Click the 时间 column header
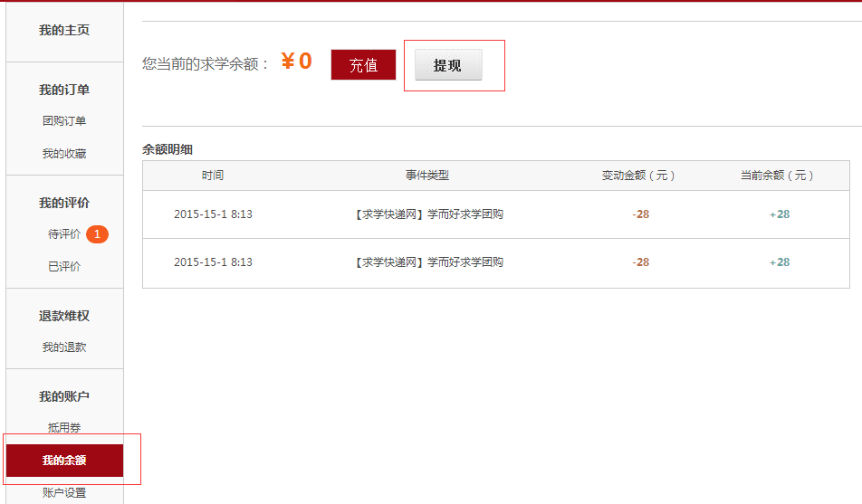This screenshot has width=862, height=504. coord(213,176)
